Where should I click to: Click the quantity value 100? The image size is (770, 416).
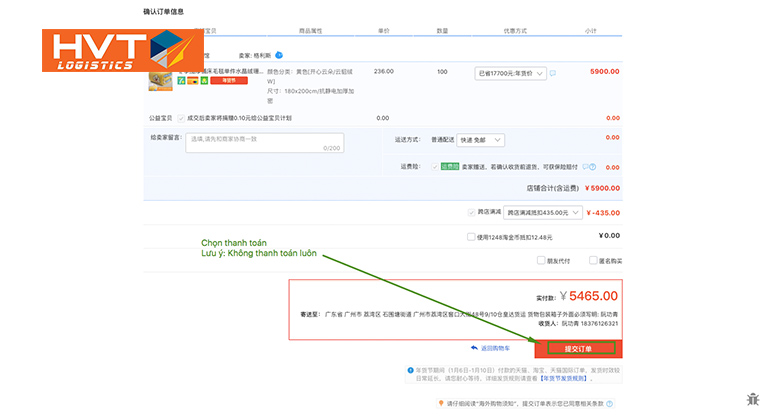442,72
